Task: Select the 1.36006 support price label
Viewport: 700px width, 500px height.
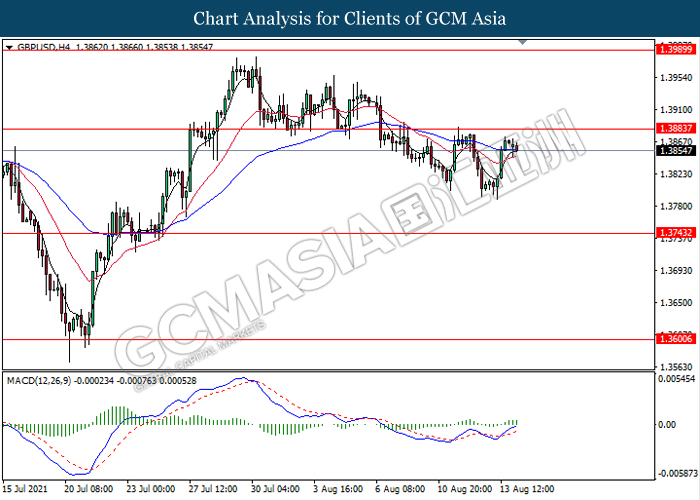Action: click(x=676, y=339)
